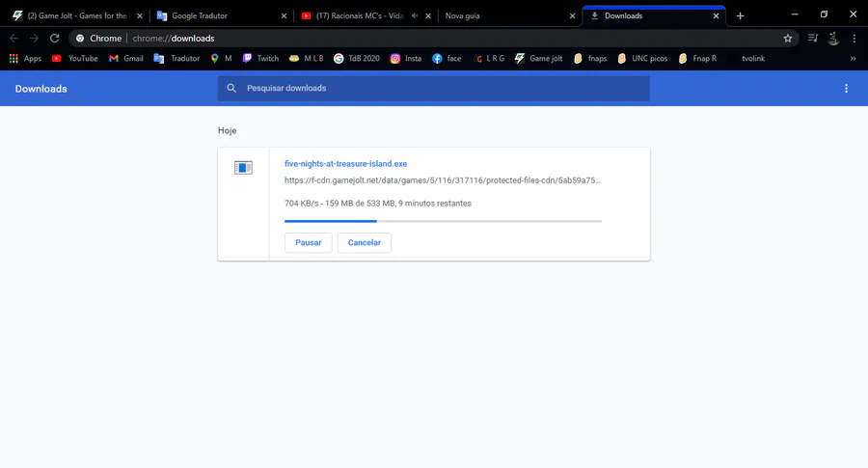868x468 pixels.
Task: Expand the hidden bookmarks chevron
Action: tap(854, 58)
